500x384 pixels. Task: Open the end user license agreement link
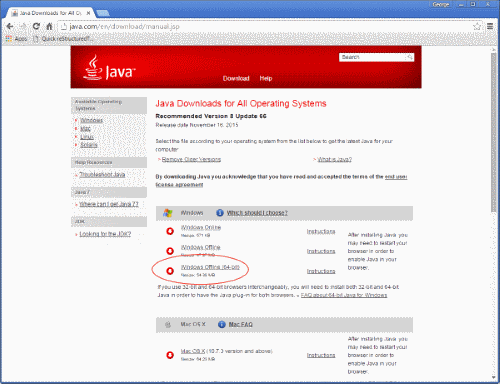(x=281, y=180)
